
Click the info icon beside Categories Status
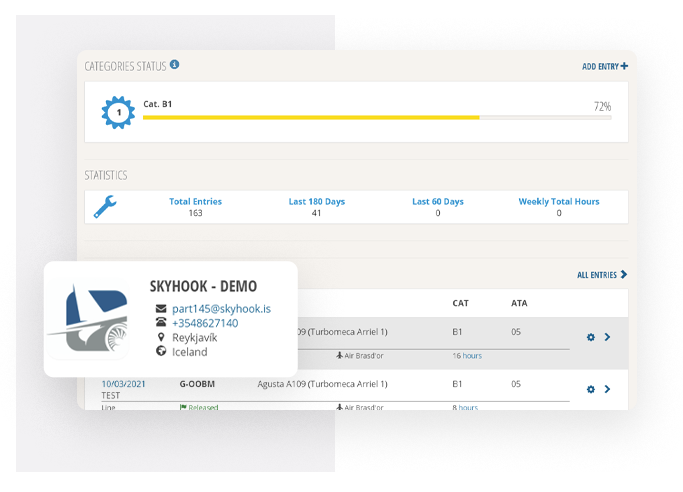coord(175,65)
